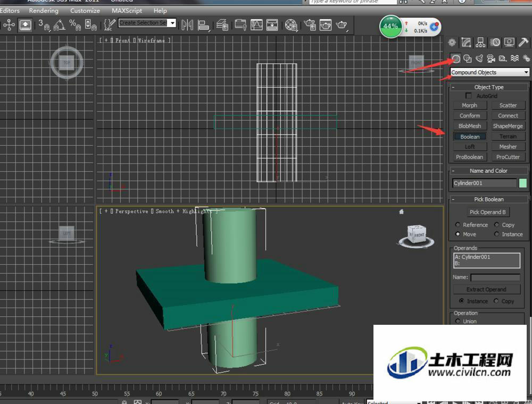This screenshot has width=532, height=404.
Task: Select Instance radio under Extract Operand
Action: [x=461, y=301]
